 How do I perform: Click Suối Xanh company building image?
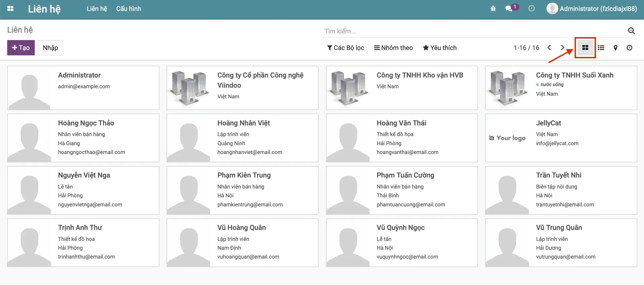[x=507, y=88]
